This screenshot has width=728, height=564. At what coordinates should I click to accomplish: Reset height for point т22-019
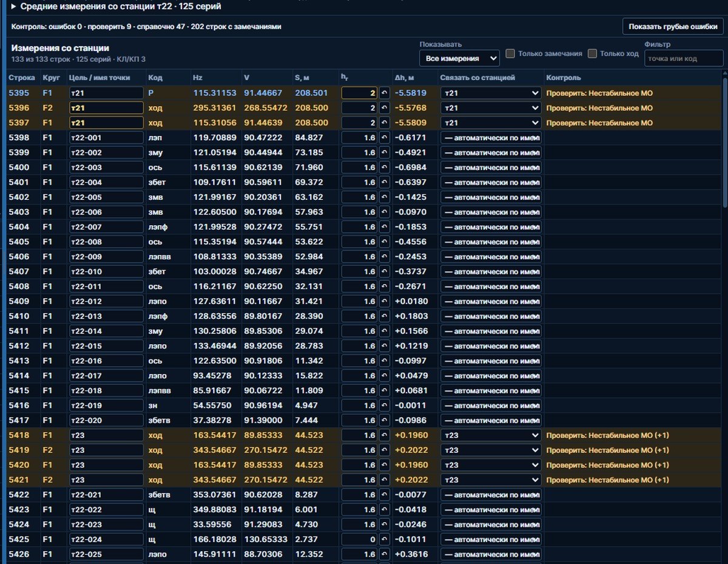click(x=384, y=406)
